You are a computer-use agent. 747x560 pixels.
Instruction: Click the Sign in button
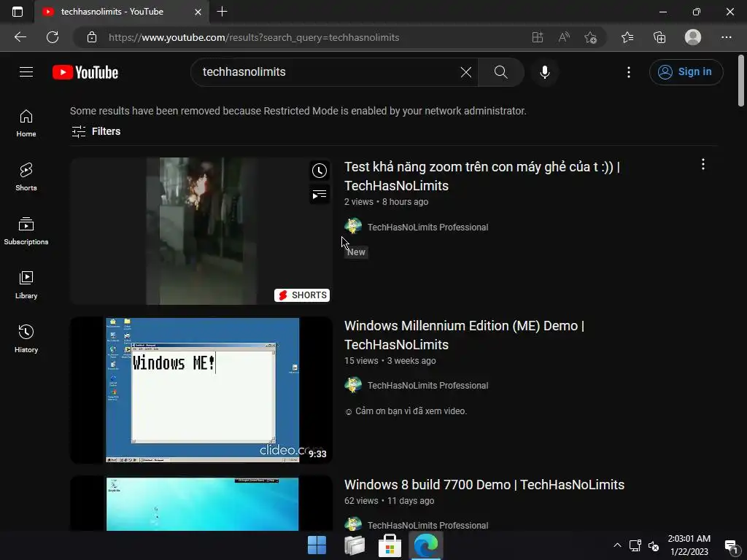point(686,72)
